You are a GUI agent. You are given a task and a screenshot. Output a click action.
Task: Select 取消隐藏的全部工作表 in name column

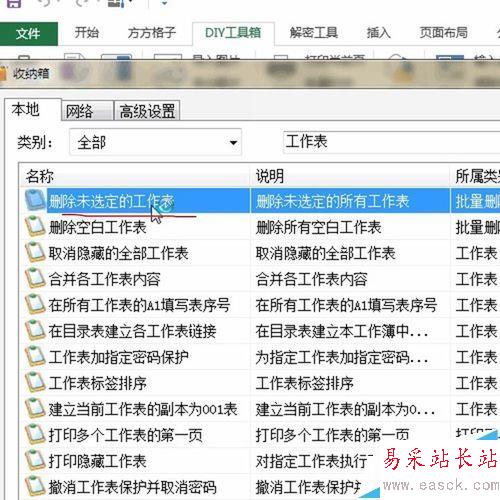[118, 253]
